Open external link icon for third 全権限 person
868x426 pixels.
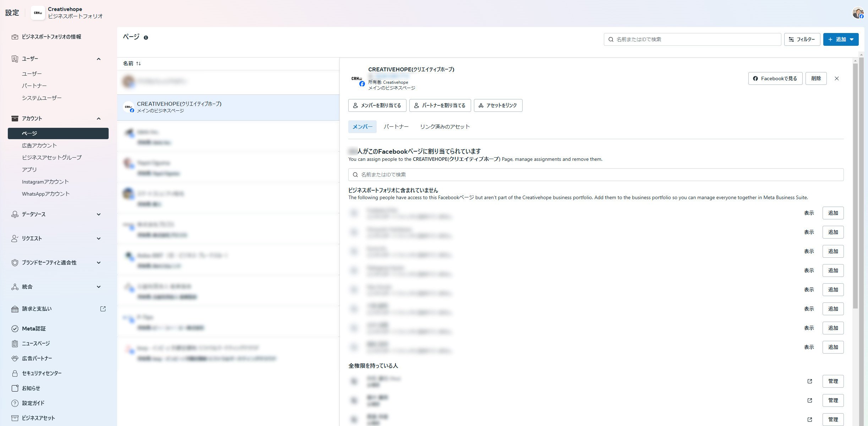(x=810, y=420)
